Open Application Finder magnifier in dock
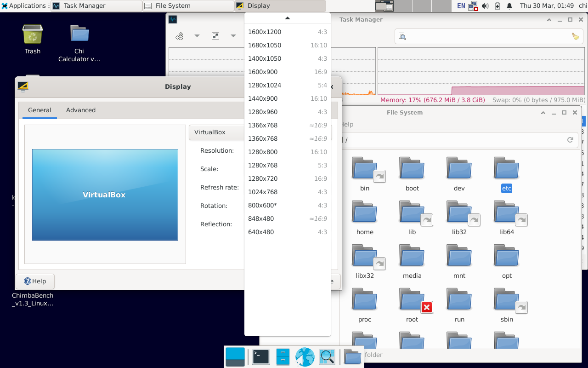This screenshot has width=588, height=368. (327, 356)
